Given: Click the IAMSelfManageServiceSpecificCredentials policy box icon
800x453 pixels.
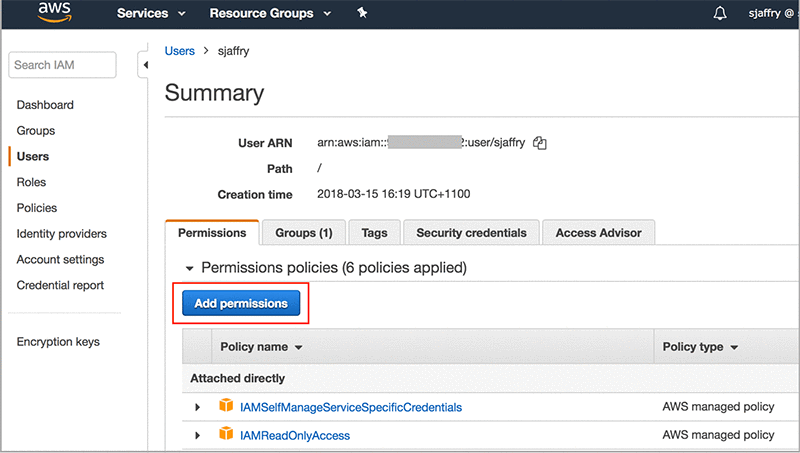Looking at the screenshot, I should tap(226, 407).
